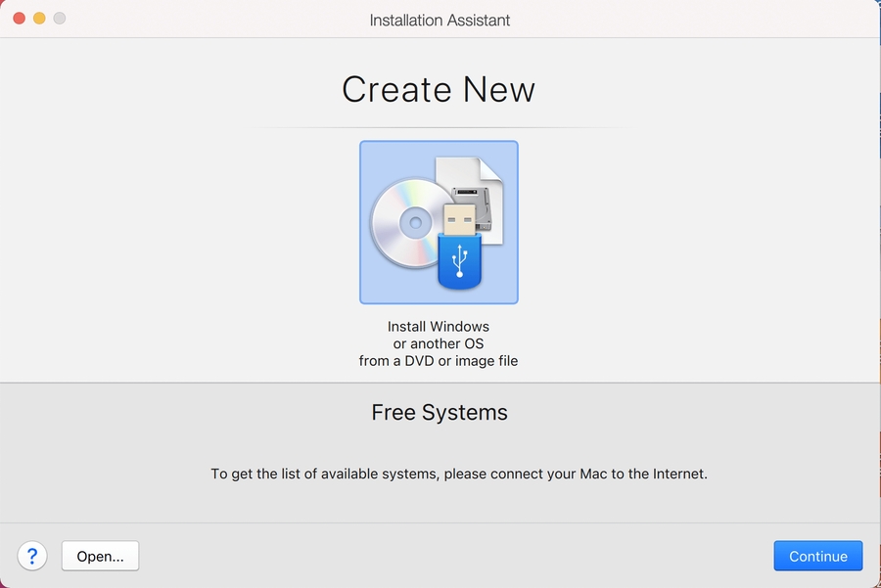Click the divider line under Create New
Image resolution: width=881 pixels, height=588 pixels.
(x=439, y=128)
